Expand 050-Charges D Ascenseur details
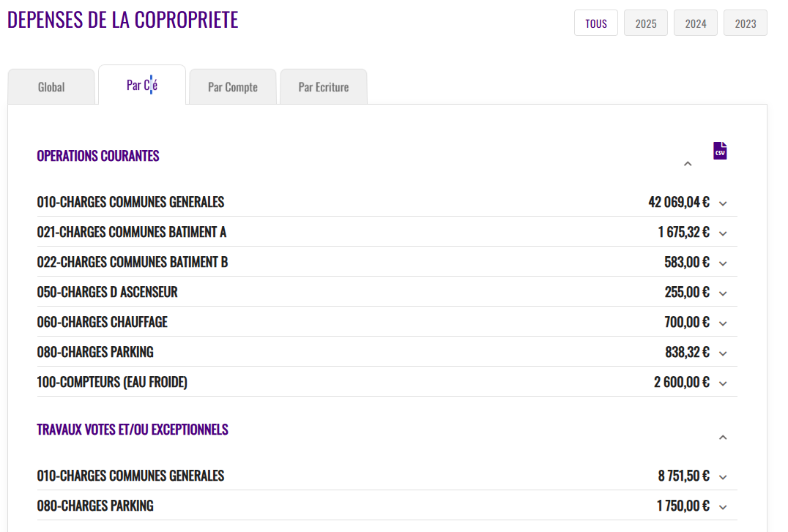 (x=723, y=293)
